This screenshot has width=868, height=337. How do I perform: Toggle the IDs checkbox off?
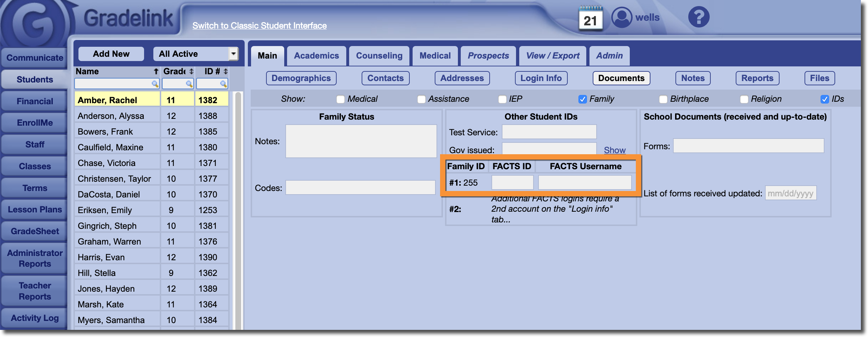[824, 99]
